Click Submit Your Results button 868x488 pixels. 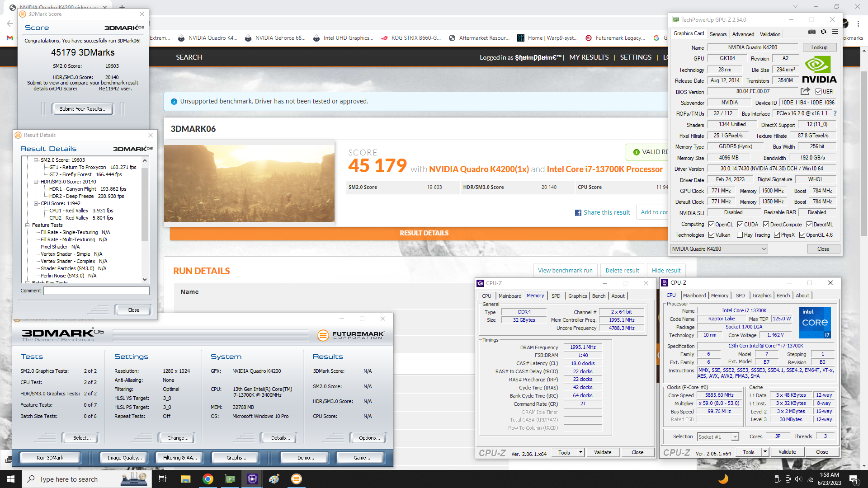click(83, 109)
